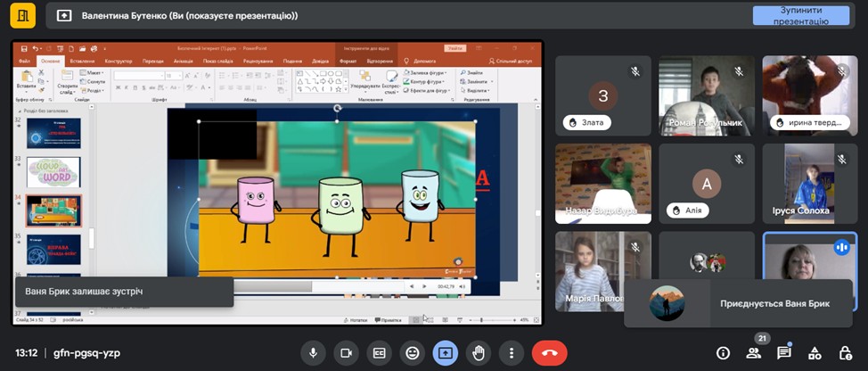The height and width of the screenshot is (371, 868).
Task: Open the Замінити replace dropdown
Action: [476, 81]
